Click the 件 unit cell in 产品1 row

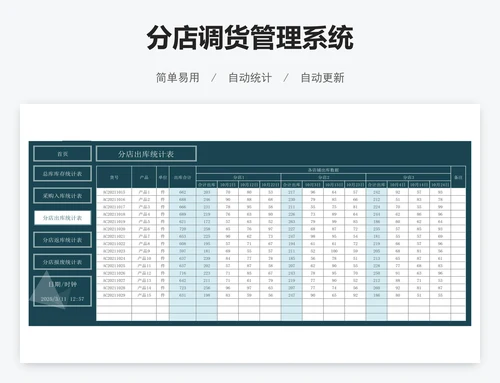pos(163,192)
